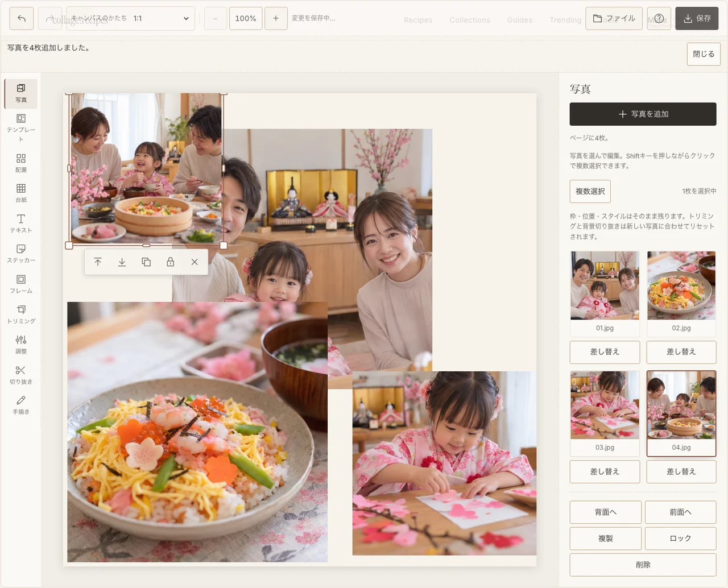This screenshot has width=728, height=588.
Task: Click the 前面へ button
Action: (x=681, y=512)
